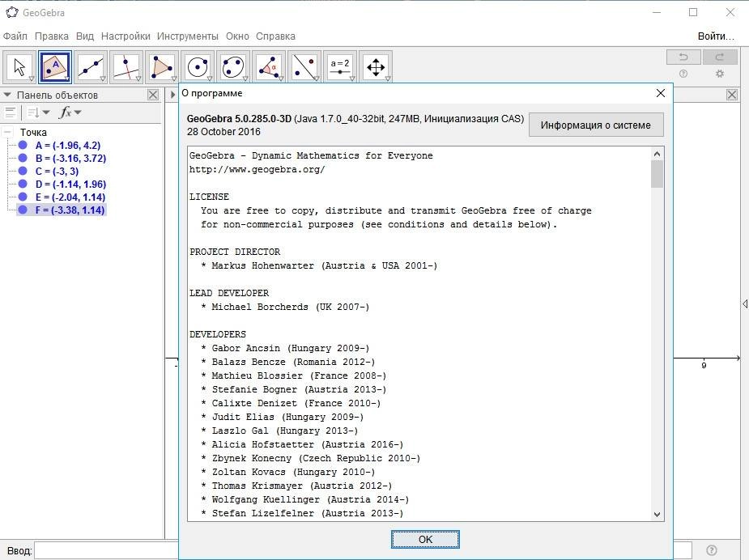Select the Move arrow tool
This screenshot has height=560, width=749.
point(19,67)
